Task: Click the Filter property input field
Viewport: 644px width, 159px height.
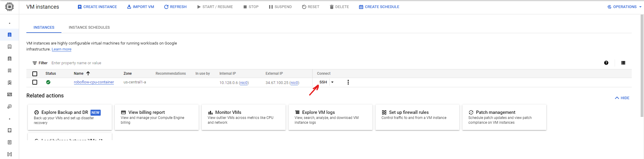Action: coord(120,63)
